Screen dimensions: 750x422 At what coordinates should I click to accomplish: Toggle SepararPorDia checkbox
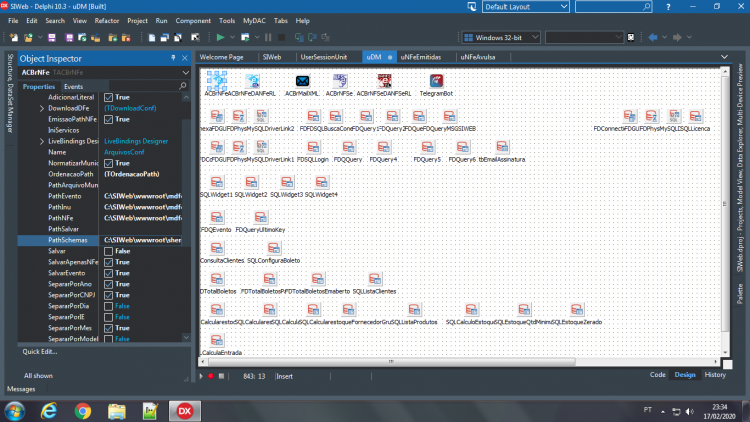click(109, 306)
